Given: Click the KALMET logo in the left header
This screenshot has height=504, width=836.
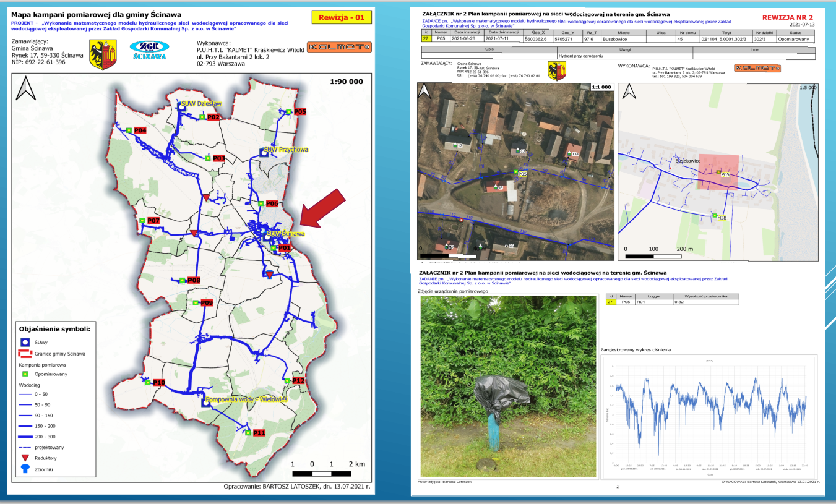Looking at the screenshot, I should [x=339, y=46].
